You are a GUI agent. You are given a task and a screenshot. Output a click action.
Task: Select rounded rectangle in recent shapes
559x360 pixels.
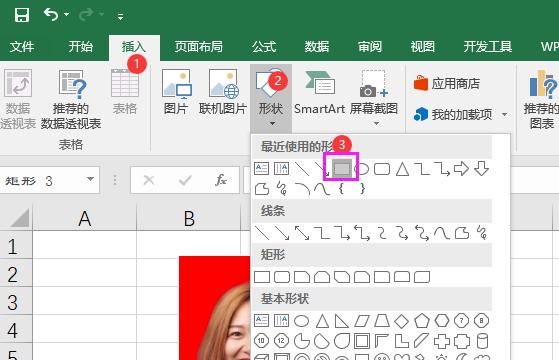point(382,169)
